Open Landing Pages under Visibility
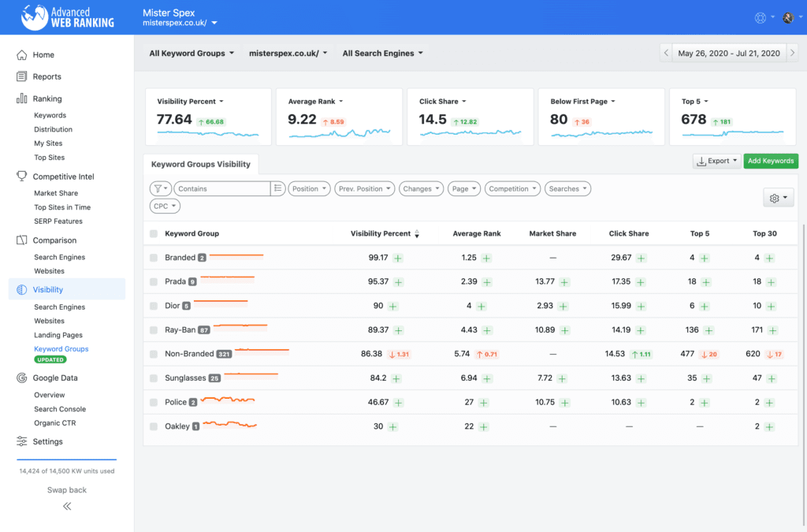This screenshot has height=532, width=807. point(58,335)
